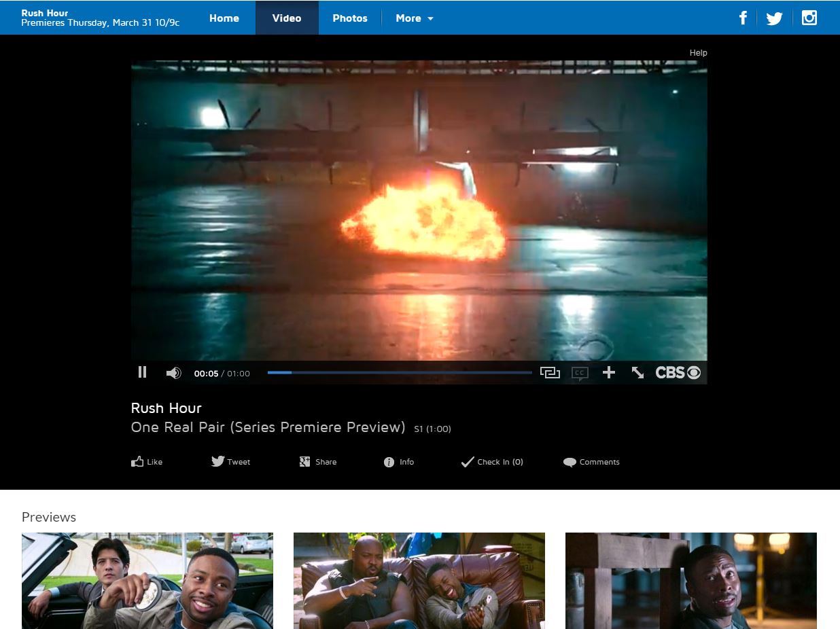The image size is (840, 629).
Task: Click 'Premieres Thursday, March 31 10/9c' text
Action: [101, 22]
